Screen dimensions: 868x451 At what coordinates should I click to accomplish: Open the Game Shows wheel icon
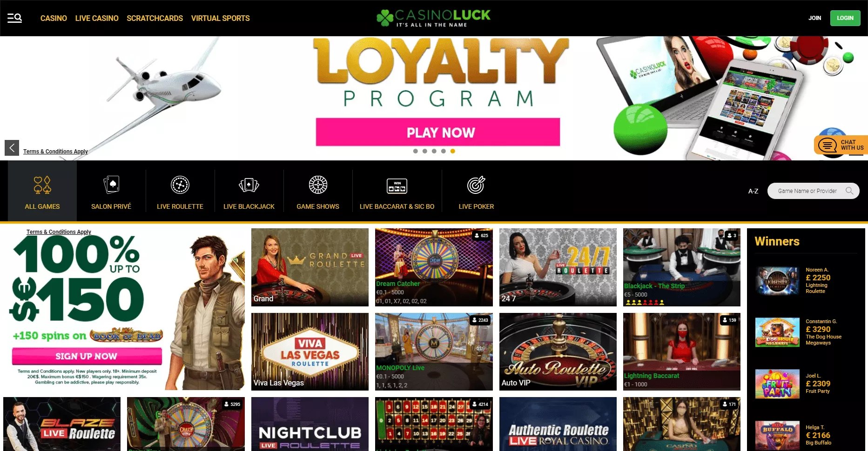[x=318, y=185]
